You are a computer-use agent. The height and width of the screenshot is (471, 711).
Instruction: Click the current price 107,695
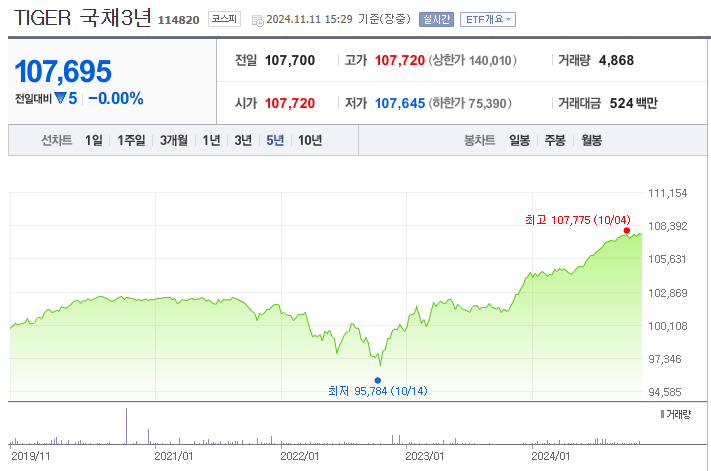coord(63,72)
